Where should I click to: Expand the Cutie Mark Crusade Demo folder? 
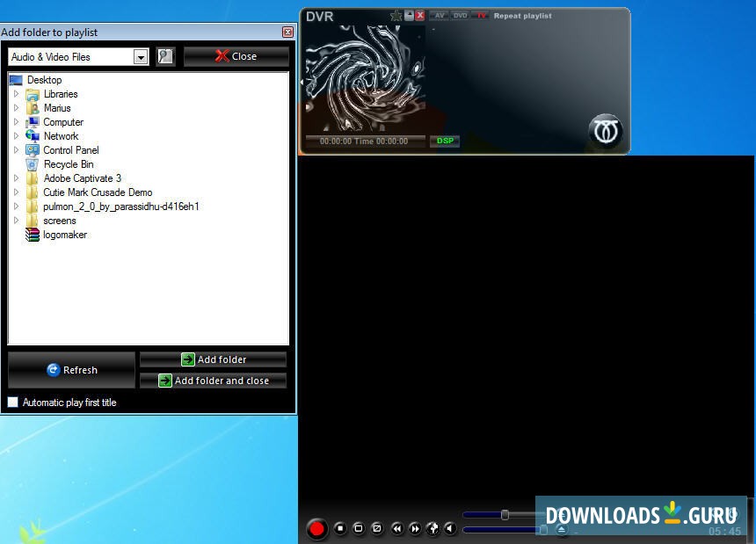coord(16,192)
